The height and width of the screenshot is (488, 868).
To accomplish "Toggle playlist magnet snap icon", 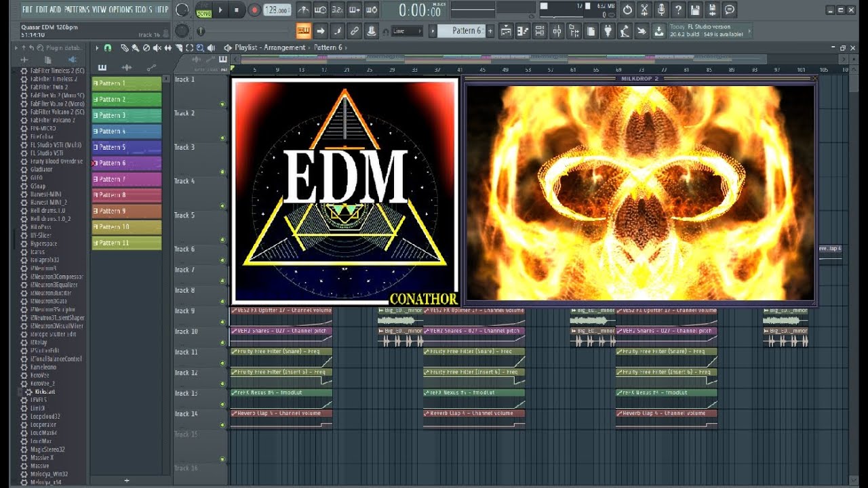I will point(107,48).
